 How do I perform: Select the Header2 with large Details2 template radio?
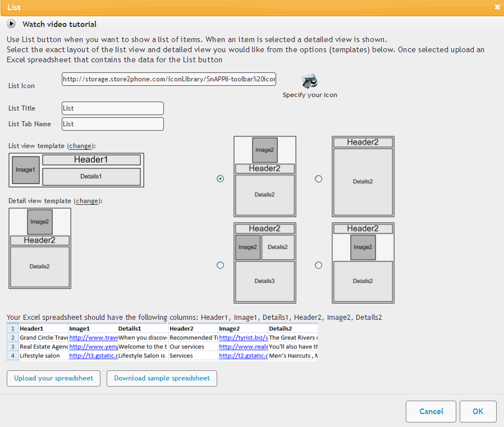(319, 178)
